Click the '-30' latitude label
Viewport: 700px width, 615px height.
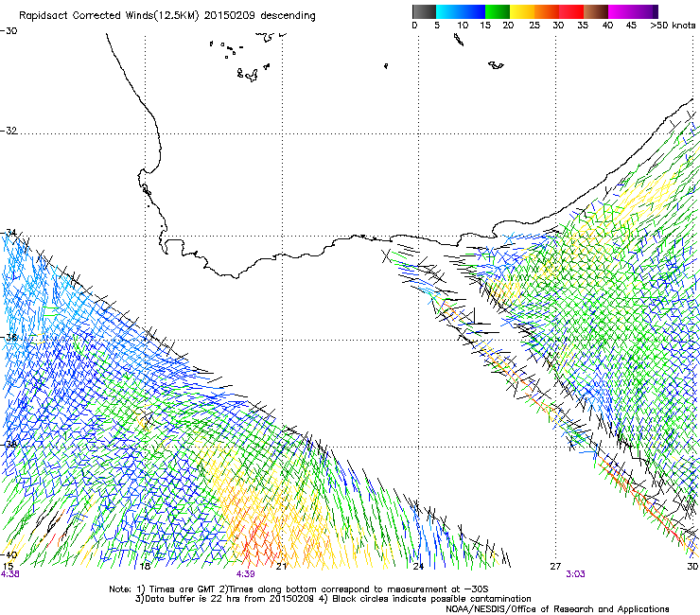coord(9,31)
